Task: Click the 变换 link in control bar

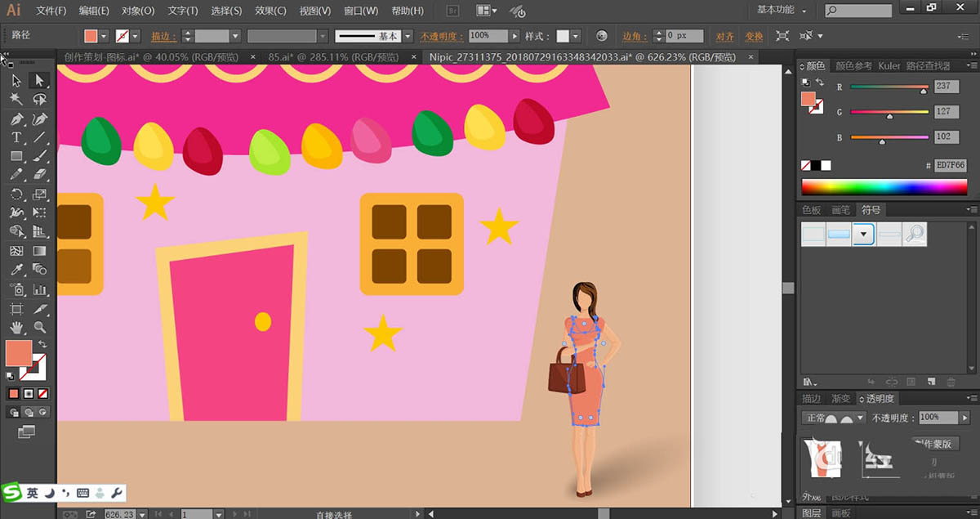Action: click(753, 37)
